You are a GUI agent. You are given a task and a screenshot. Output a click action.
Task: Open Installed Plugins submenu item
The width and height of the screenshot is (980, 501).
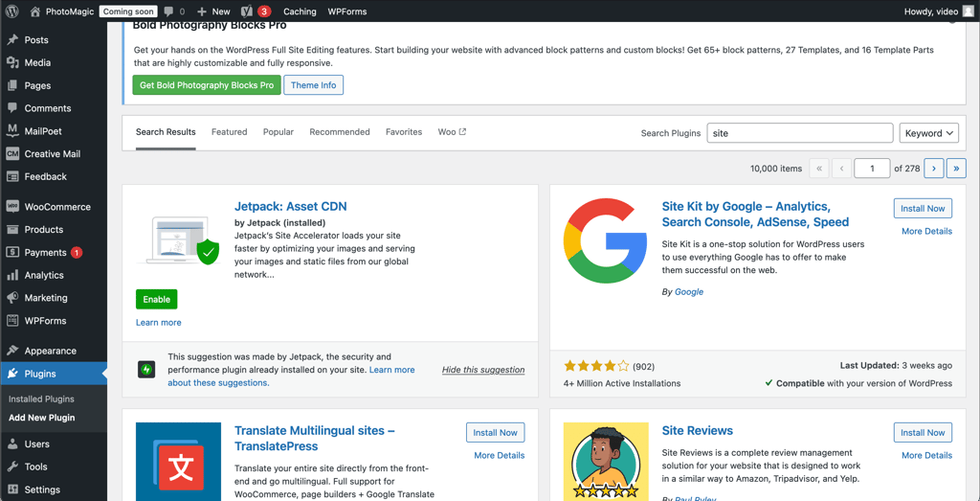(x=41, y=399)
